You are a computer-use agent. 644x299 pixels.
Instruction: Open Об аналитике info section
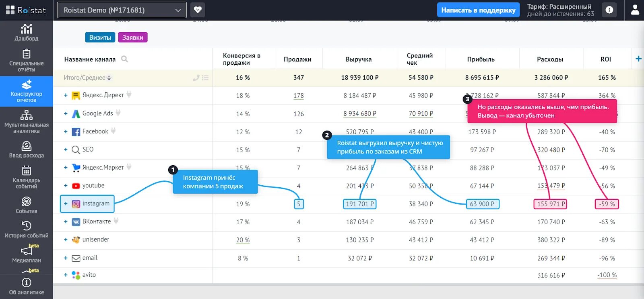(x=27, y=286)
